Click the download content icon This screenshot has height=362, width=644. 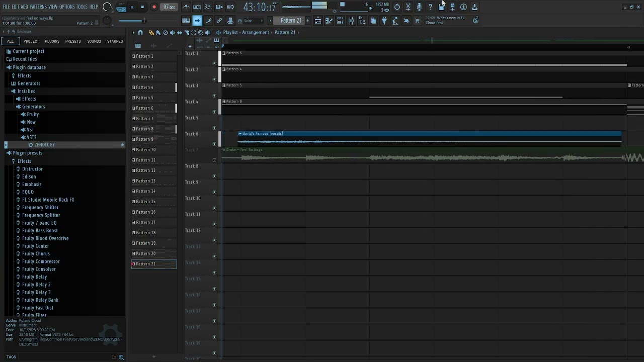pos(474,7)
